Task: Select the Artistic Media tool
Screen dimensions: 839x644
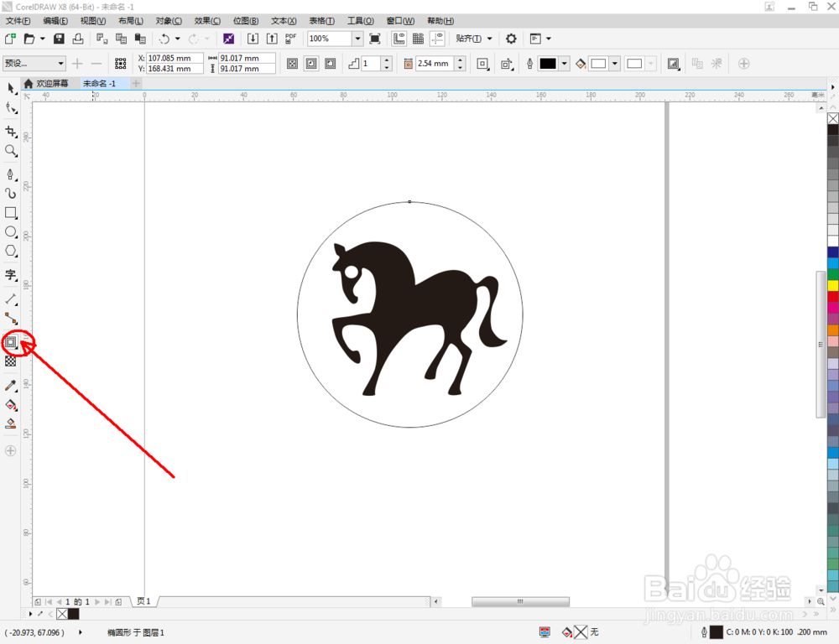Action: click(x=11, y=194)
